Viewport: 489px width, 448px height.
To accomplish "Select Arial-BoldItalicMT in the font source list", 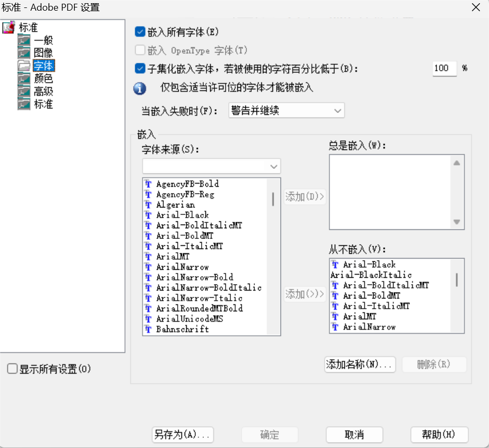I will tap(199, 226).
